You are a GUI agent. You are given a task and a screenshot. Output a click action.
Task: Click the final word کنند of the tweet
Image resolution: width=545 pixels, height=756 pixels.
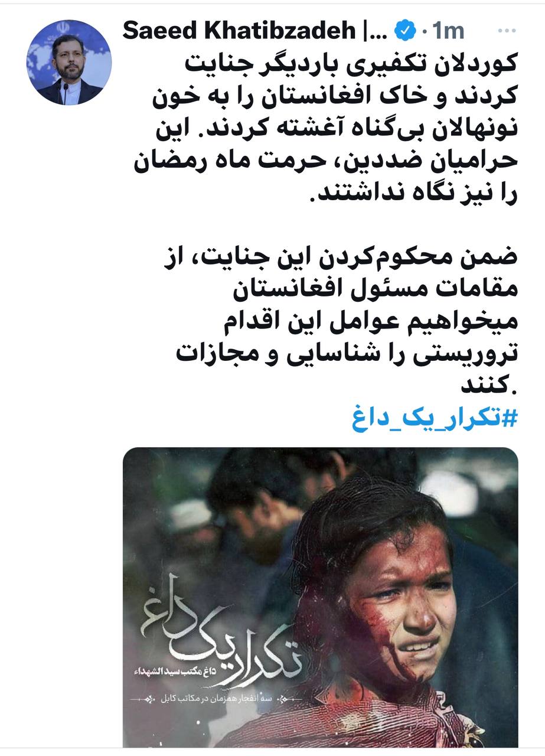[x=488, y=389]
